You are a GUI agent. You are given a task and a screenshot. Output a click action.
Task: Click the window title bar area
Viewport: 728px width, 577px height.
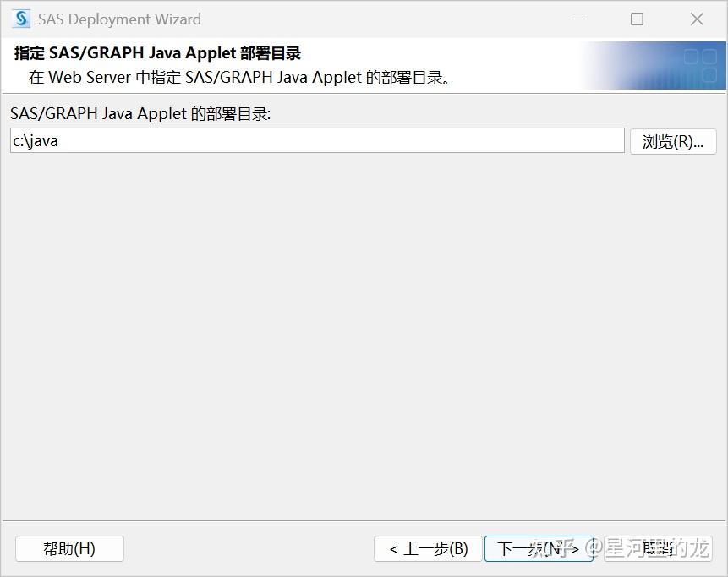[338, 19]
